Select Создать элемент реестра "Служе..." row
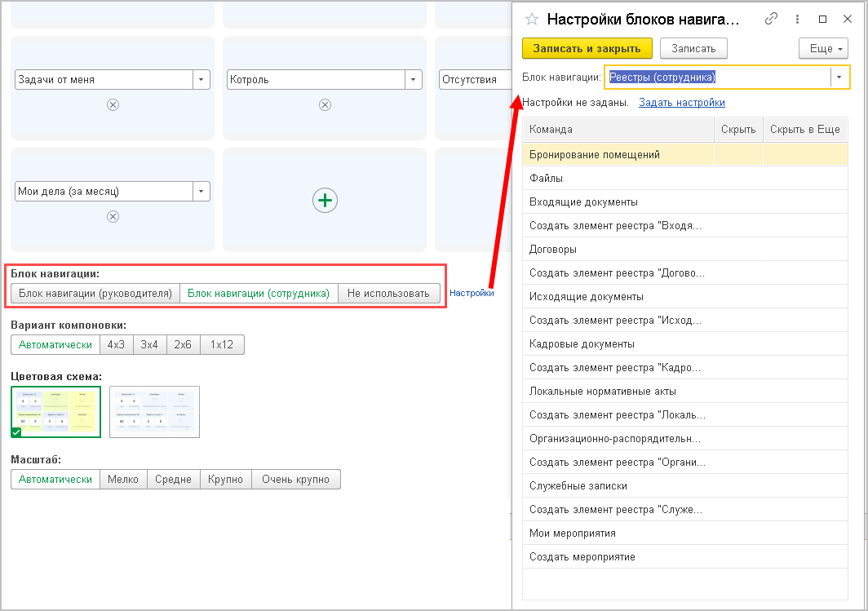Image resolution: width=868 pixels, height=611 pixels. (x=685, y=510)
